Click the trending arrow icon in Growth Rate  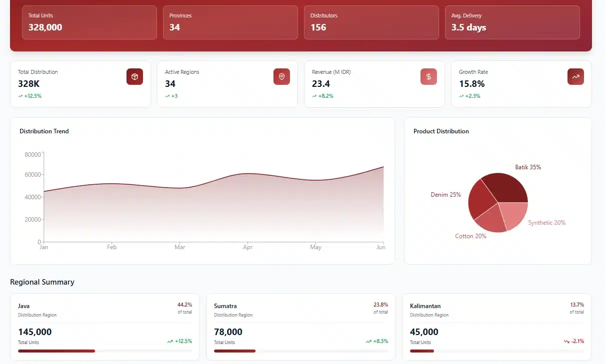(x=575, y=76)
